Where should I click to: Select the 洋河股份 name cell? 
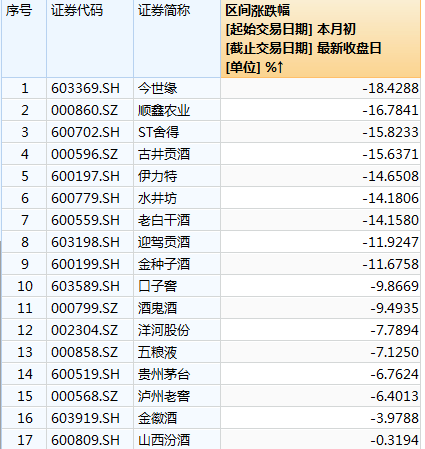177,330
